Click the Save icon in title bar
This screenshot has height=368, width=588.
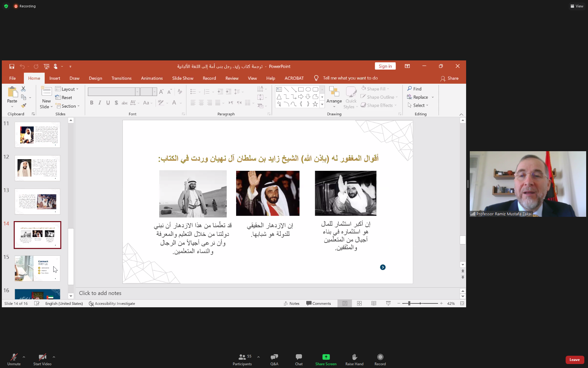tap(12, 66)
